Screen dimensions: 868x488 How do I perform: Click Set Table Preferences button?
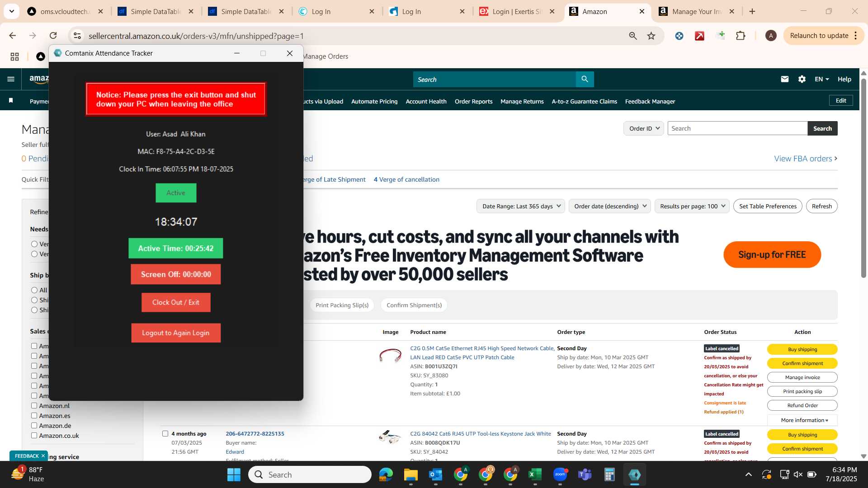pyautogui.click(x=768, y=206)
